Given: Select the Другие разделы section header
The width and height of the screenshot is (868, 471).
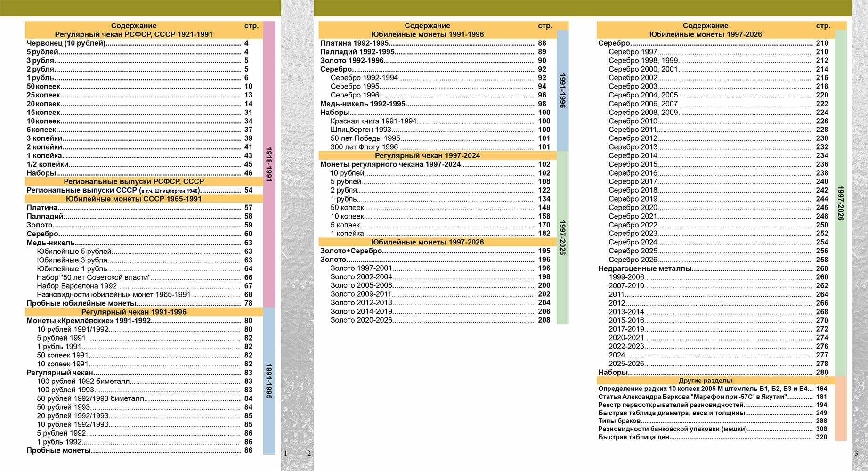Looking at the screenshot, I should click(705, 381).
